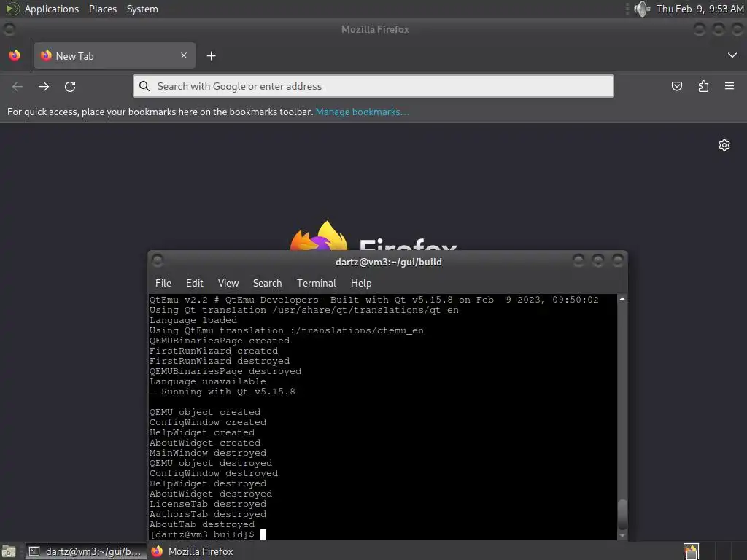Click the '[dartz@vm3 build]$' prompt line
The height and width of the screenshot is (560, 747).
(x=202, y=534)
